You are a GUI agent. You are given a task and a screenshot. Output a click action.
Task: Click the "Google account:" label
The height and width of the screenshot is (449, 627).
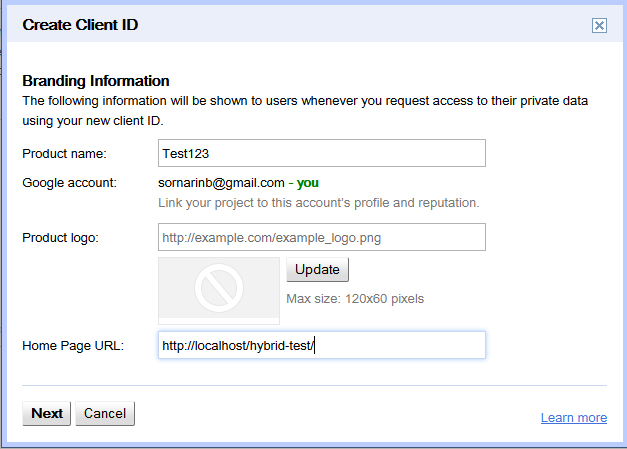click(70, 182)
